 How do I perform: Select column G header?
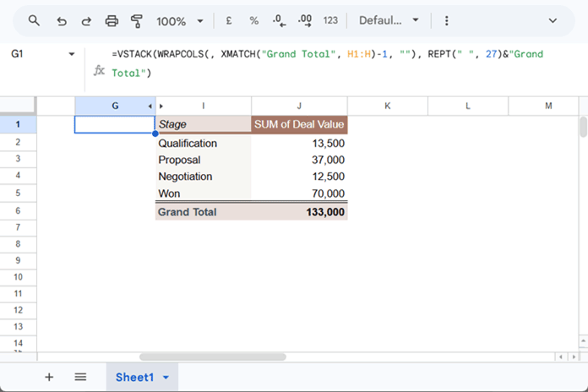point(115,106)
